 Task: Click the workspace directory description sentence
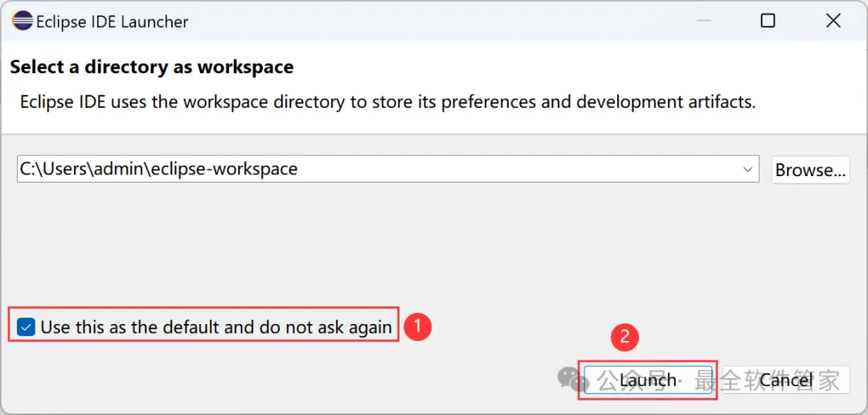pos(387,102)
